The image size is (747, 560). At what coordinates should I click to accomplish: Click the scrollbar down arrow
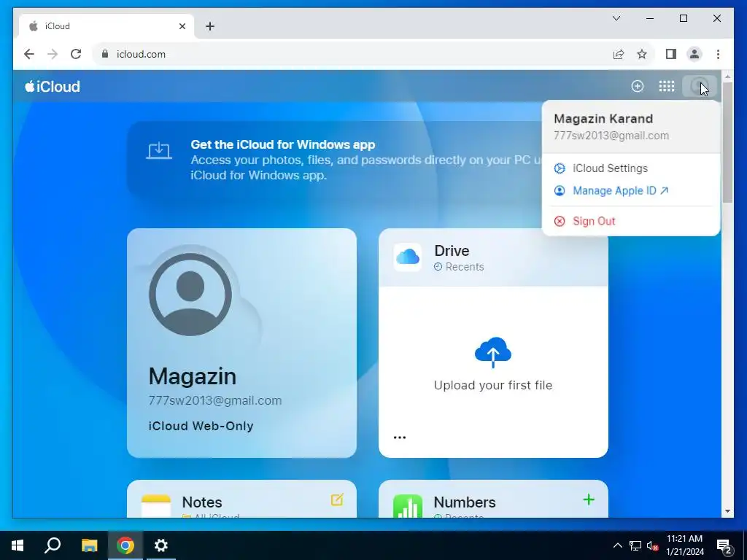pos(727,511)
